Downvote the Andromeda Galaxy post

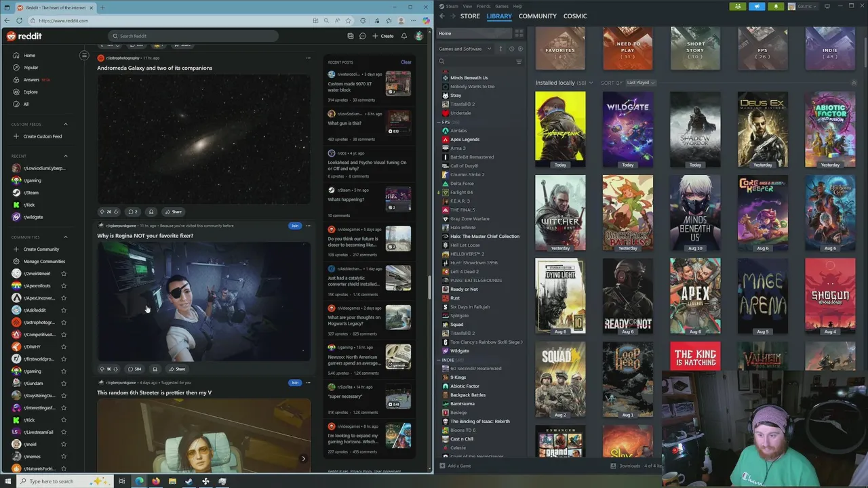click(116, 212)
